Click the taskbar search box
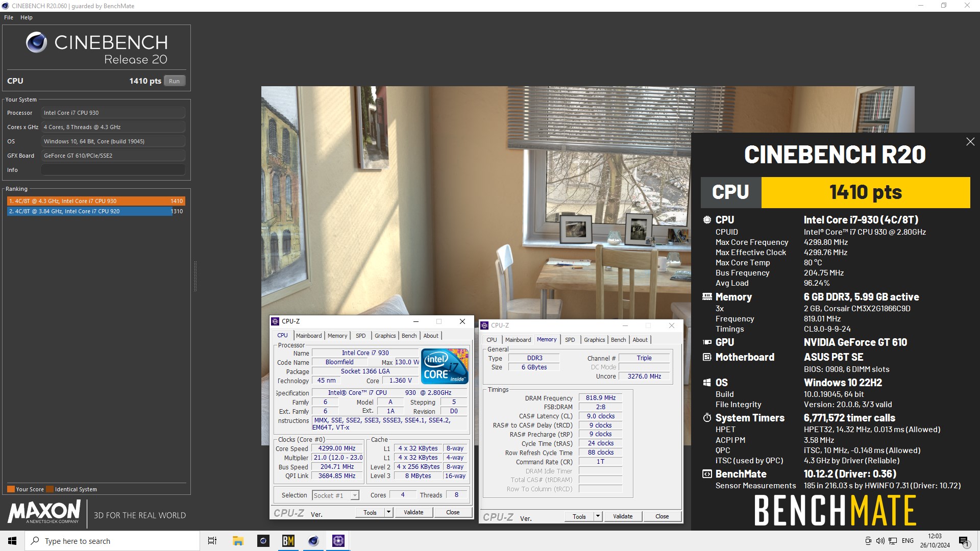Viewport: 980px width, 551px height. 112,541
